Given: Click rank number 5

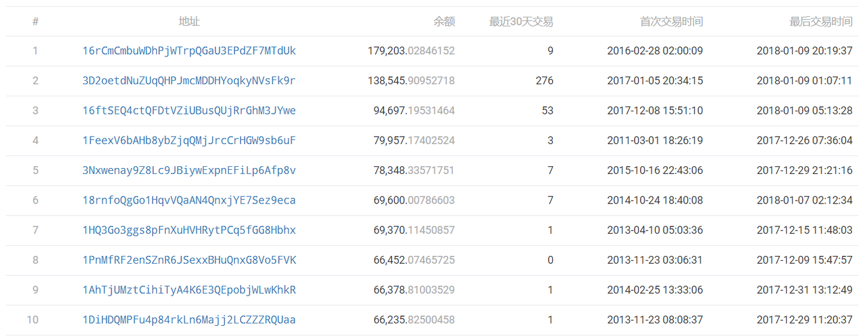Looking at the screenshot, I should 36,170.
